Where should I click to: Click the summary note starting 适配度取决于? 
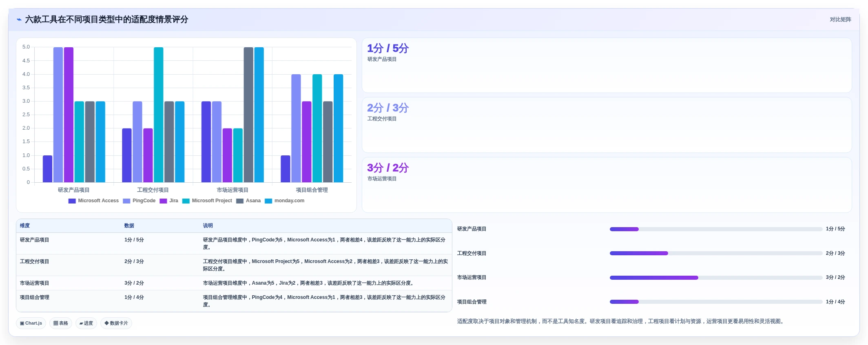point(621,321)
